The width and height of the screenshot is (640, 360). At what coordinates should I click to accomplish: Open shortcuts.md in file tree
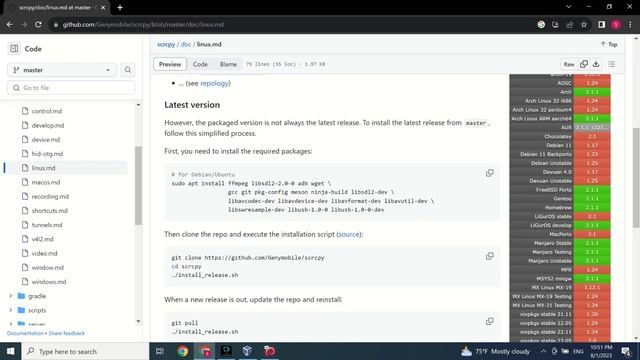(x=49, y=211)
